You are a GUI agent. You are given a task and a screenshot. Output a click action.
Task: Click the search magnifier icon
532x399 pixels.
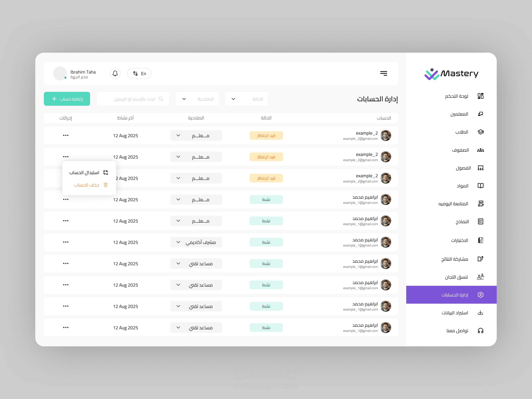161,99
